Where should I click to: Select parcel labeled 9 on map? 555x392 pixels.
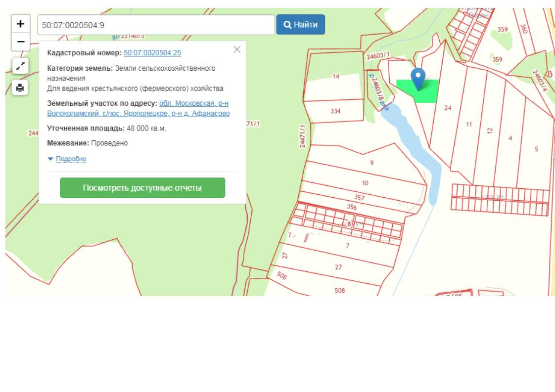[x=371, y=163]
